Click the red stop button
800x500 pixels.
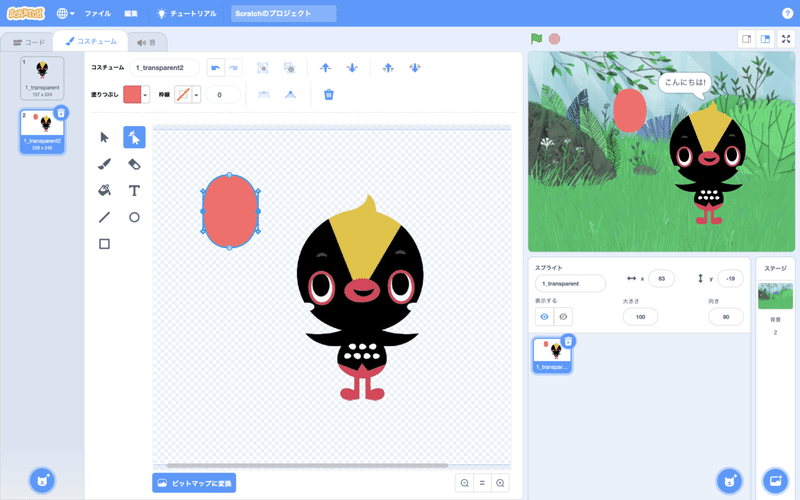point(554,39)
